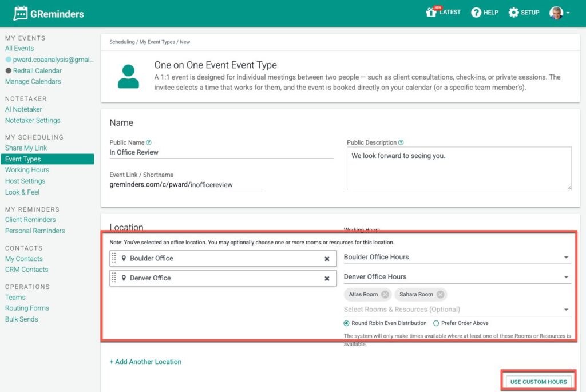The height and width of the screenshot is (392, 586).
Task: Remove the Boulder Office location
Action: click(x=327, y=259)
